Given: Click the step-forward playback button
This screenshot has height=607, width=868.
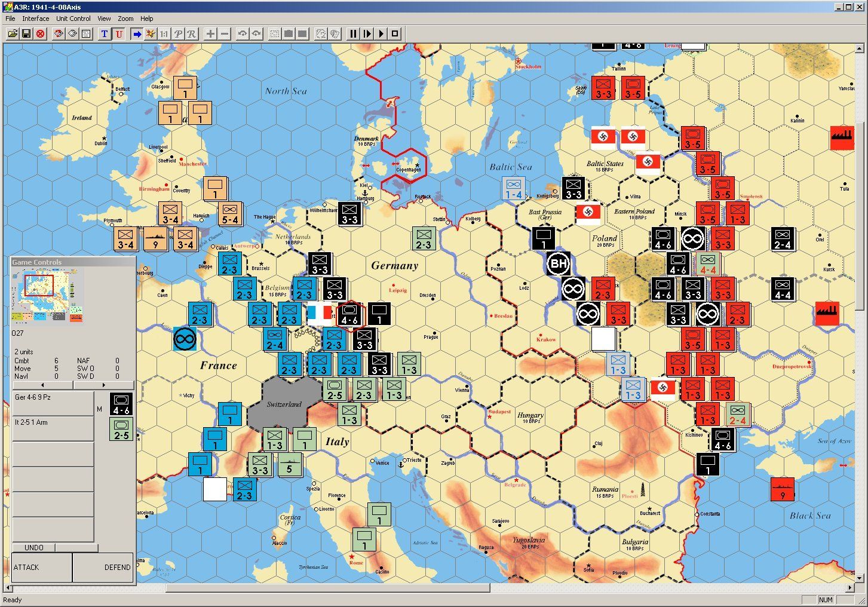Looking at the screenshot, I should coord(367,34).
